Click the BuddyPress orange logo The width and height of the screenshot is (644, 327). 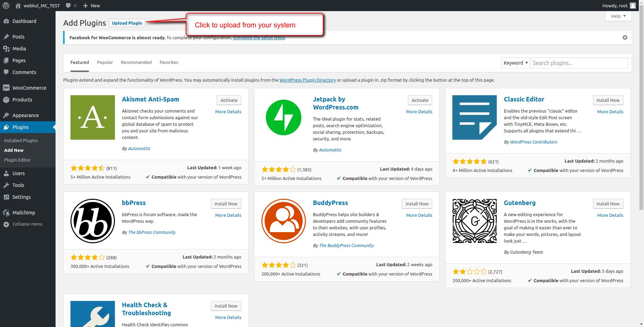[283, 221]
